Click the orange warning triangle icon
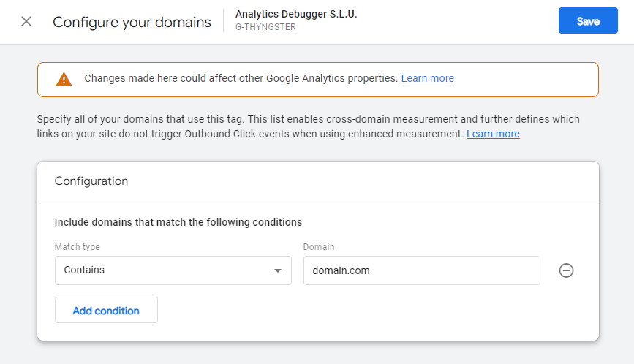This screenshot has height=364, width=634. coord(64,79)
